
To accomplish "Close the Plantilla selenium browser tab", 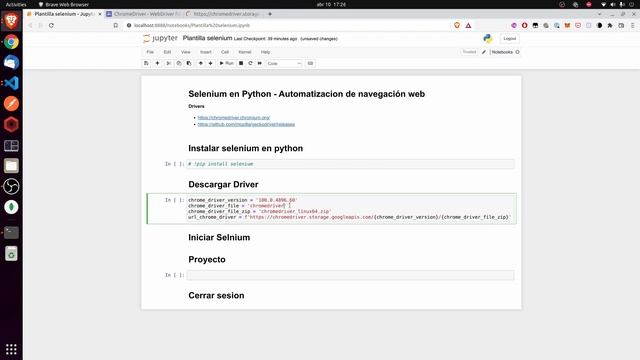I will coord(100,14).
